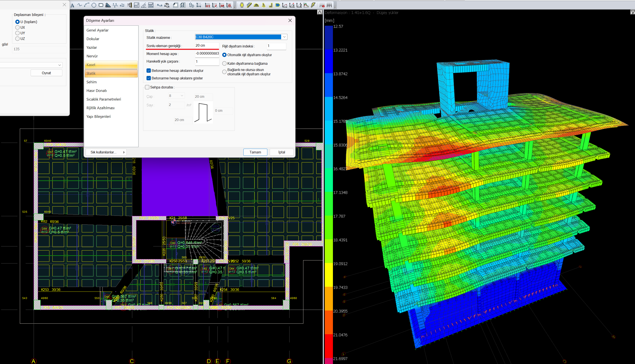Click the lightning bolt analysis icon

[313, 5]
